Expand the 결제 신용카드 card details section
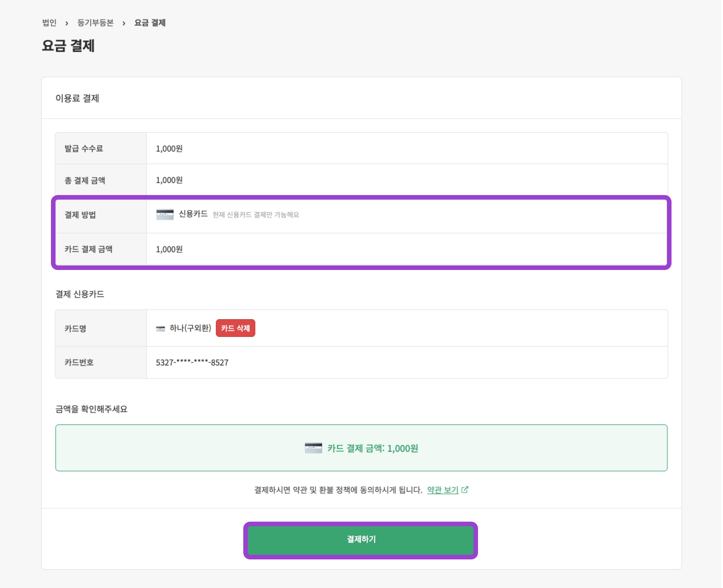This screenshot has width=723, height=588. point(80,294)
